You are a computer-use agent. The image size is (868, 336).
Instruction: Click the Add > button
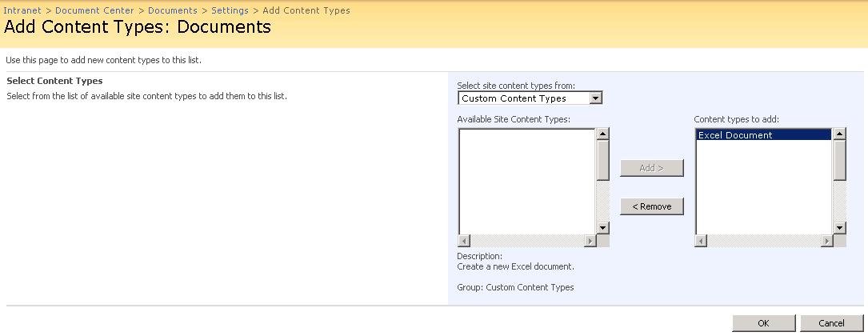tap(651, 168)
